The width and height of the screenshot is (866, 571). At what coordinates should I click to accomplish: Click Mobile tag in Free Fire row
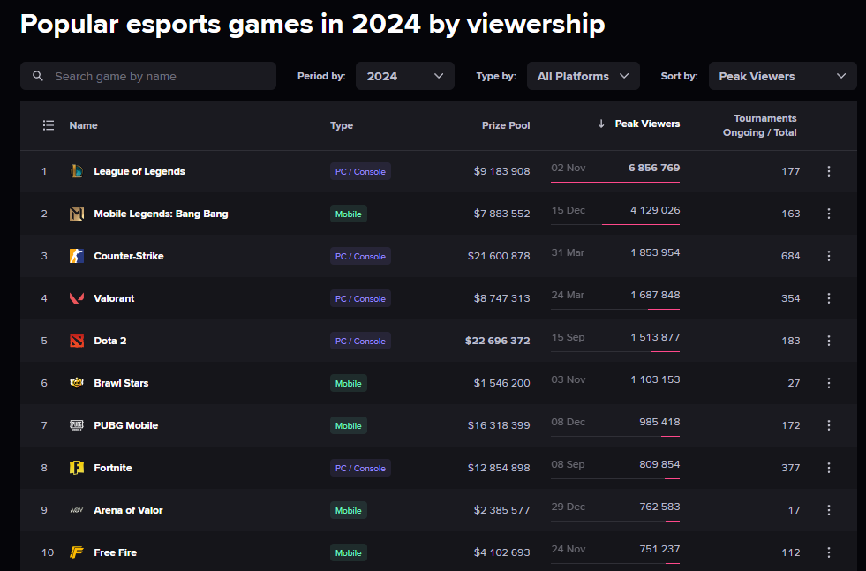tap(348, 552)
